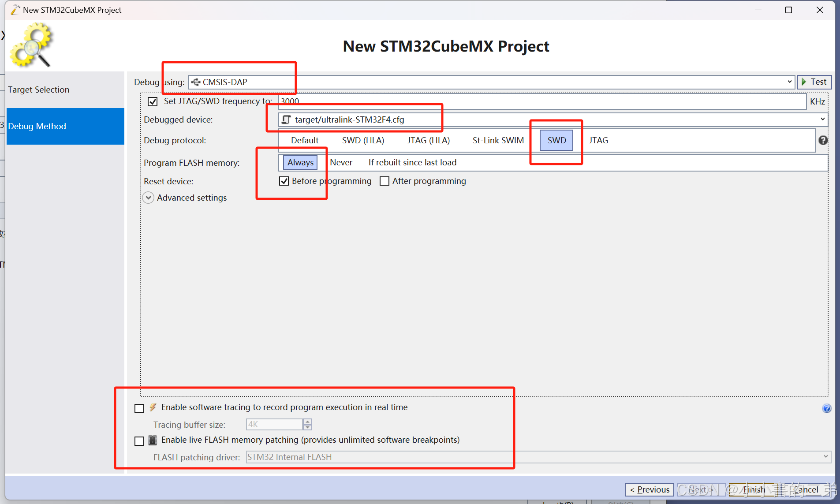This screenshot has width=840, height=504.
Task: Select the Debug Method sidebar entry
Action: tap(37, 126)
